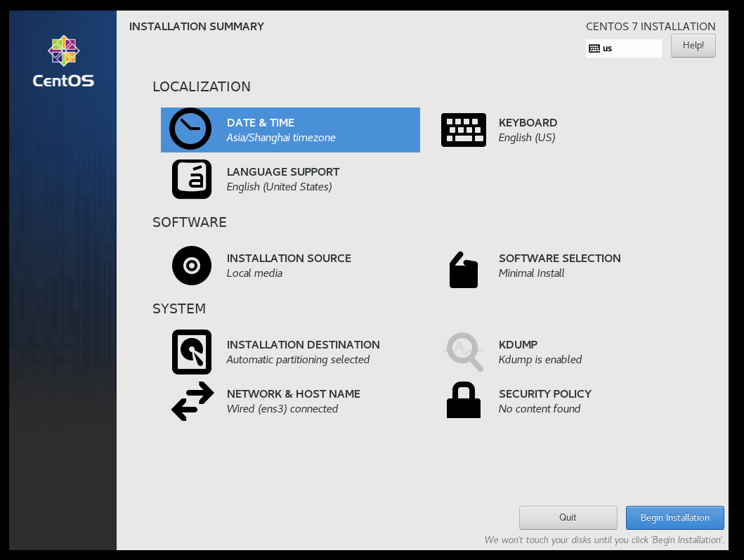Open the KDUMP label
Viewport: 744px width, 560px height.
518,344
